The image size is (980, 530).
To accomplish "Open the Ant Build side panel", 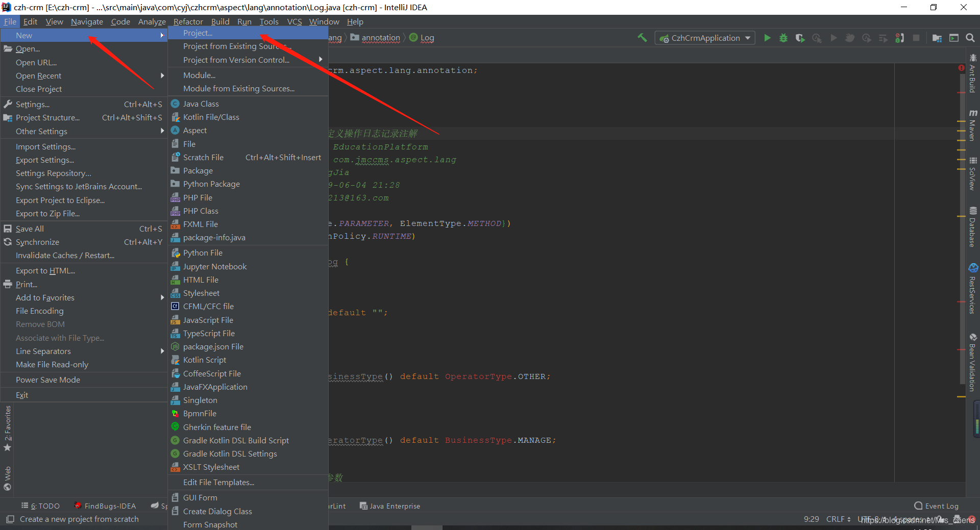I will pos(973,73).
